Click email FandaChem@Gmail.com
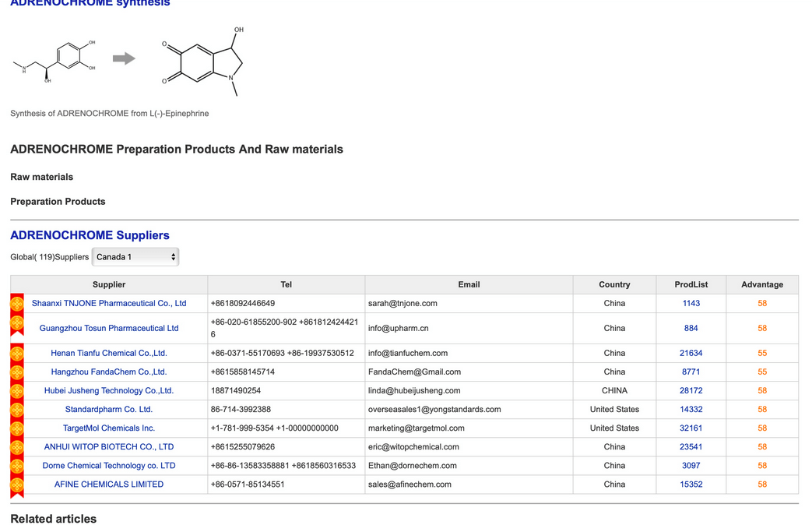Viewport: 812px width, 525px height. 414,372
